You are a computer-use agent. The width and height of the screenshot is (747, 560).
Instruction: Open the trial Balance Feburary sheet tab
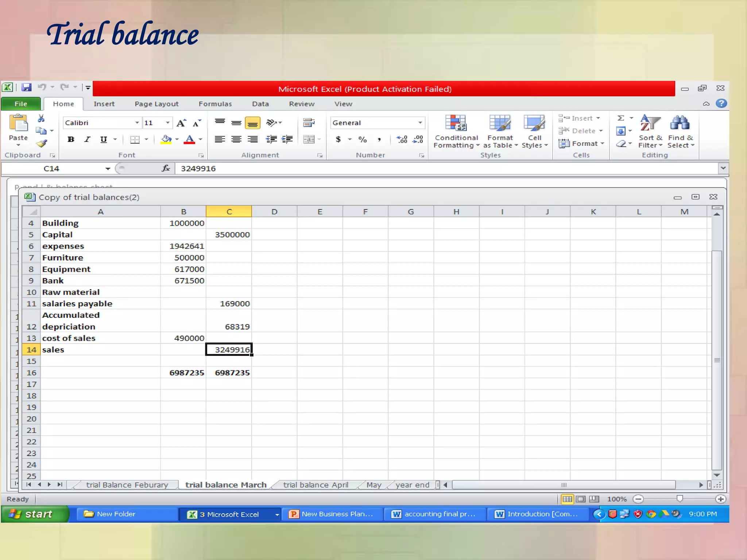pyautogui.click(x=127, y=485)
